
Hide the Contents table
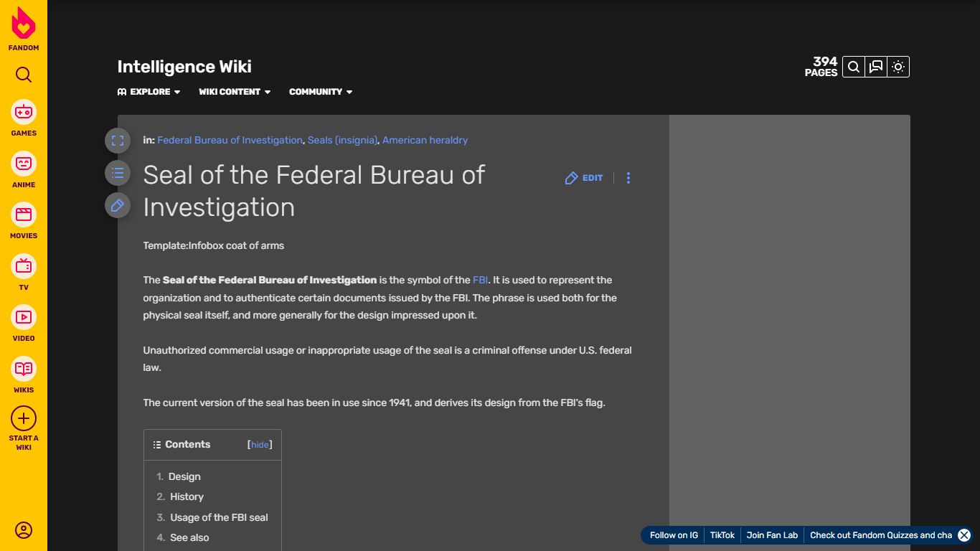click(x=260, y=445)
